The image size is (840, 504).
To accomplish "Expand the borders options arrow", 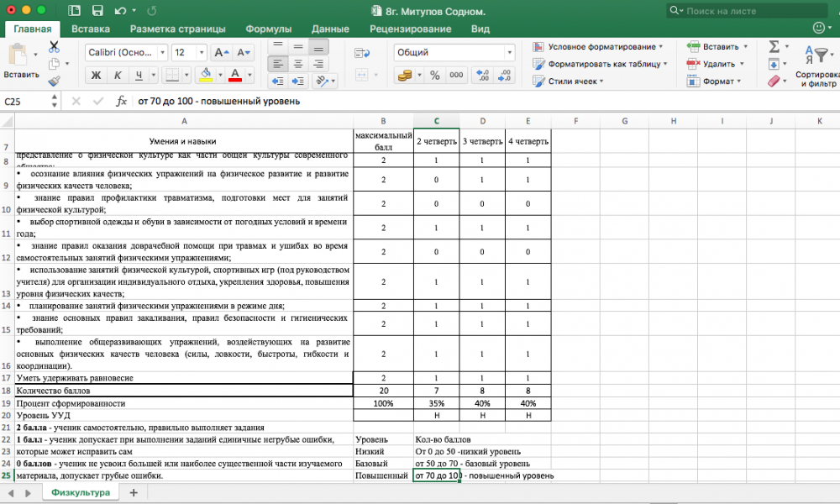I will [186, 75].
